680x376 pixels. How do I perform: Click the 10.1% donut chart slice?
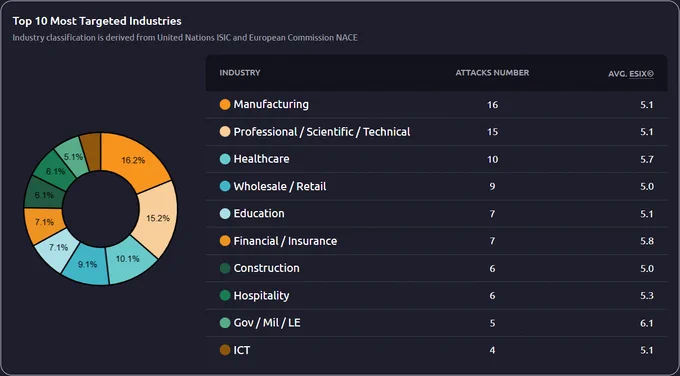129,260
